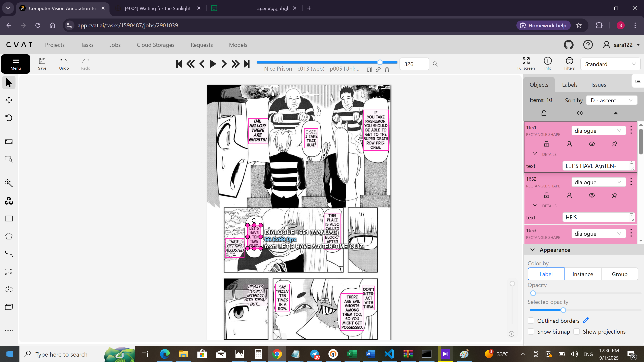
Task: Click the fit image to screen icon
Action: 9,142
